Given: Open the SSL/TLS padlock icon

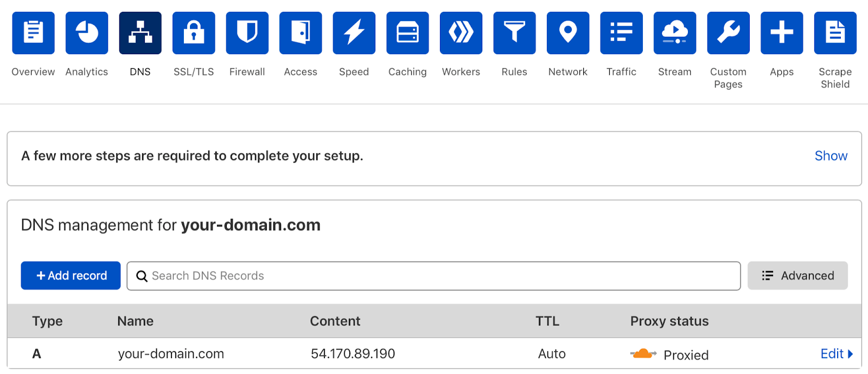Looking at the screenshot, I should (x=194, y=33).
